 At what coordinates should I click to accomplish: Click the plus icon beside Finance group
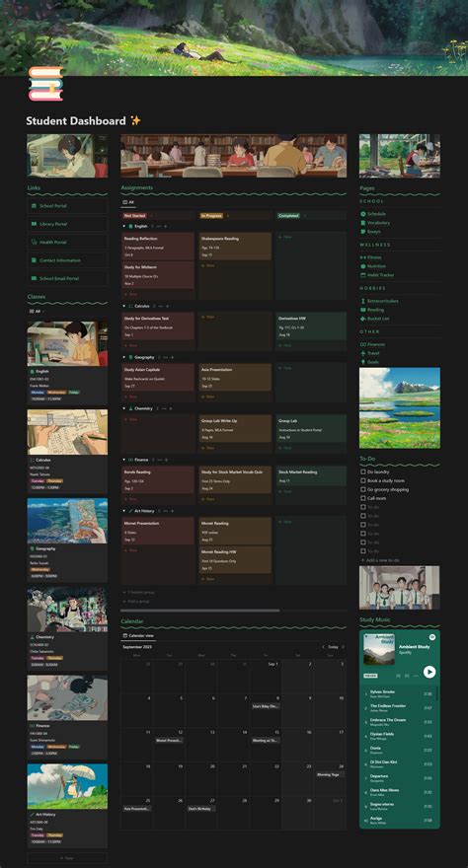(x=166, y=460)
